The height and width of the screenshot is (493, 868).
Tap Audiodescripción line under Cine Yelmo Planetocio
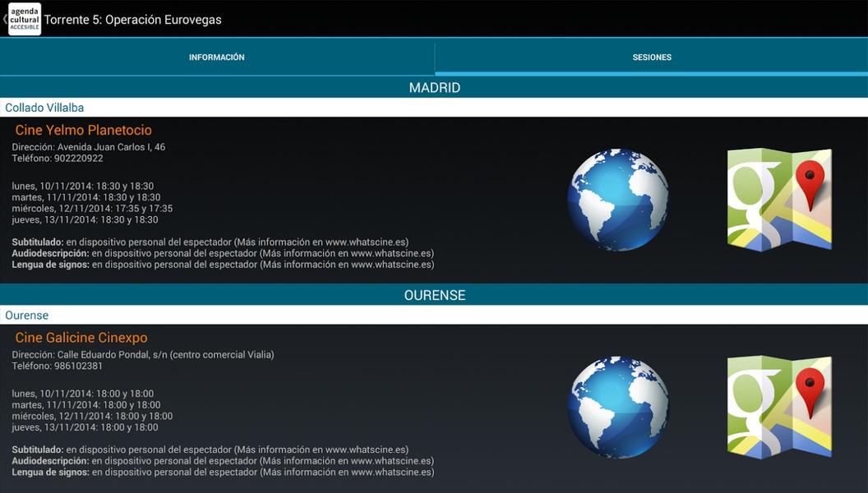tap(223, 253)
